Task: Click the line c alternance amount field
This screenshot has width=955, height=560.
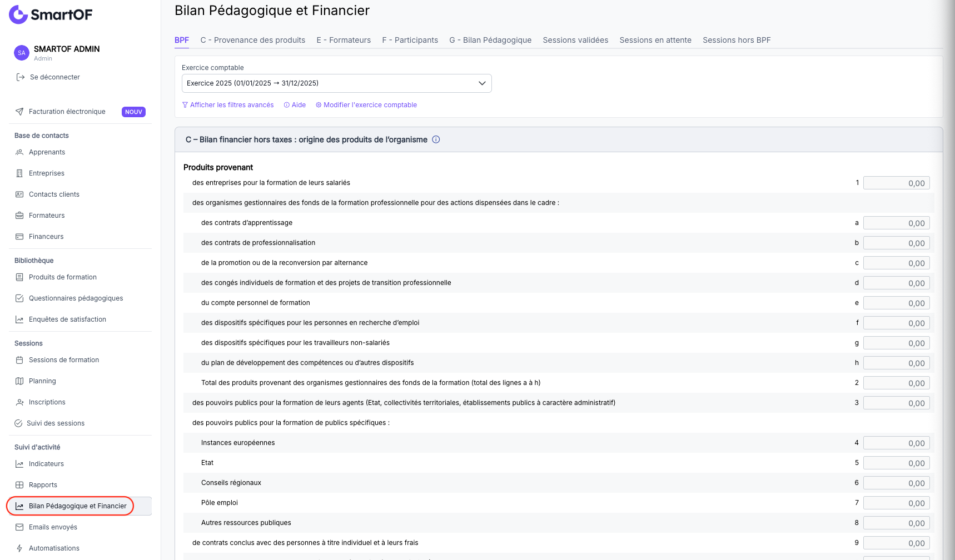Action: click(x=896, y=263)
